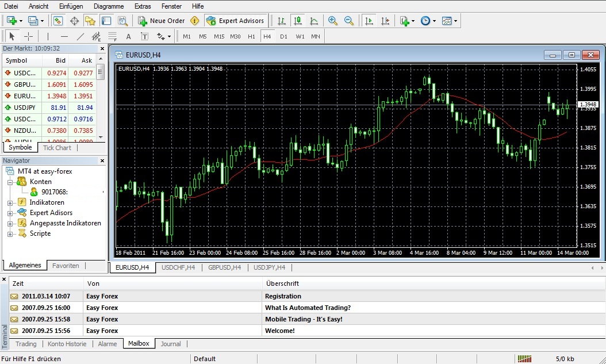606x364 pixels.
Task: Switch to the USDCHF,H4 chart tab
Action: (178, 267)
